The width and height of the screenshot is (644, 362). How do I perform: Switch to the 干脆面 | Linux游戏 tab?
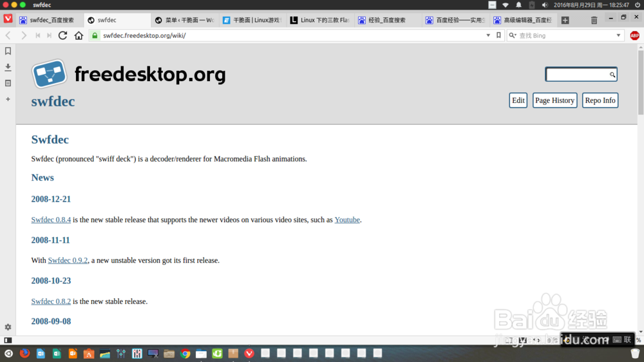click(x=252, y=20)
